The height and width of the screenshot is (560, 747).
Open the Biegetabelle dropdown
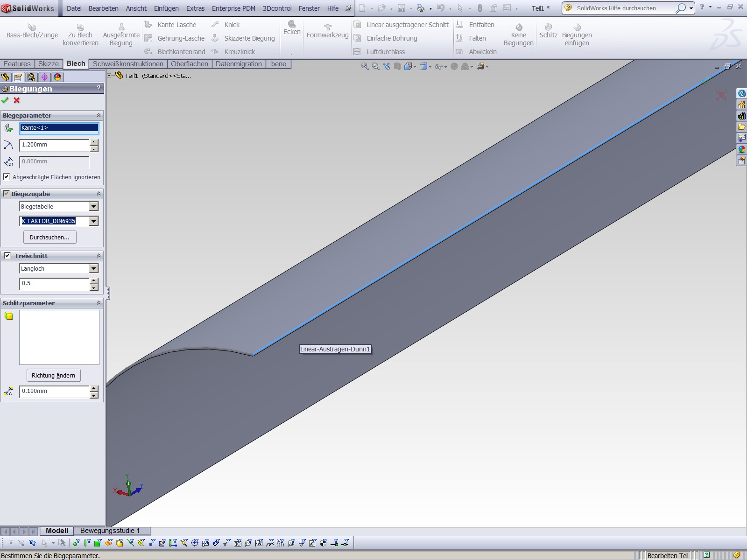coord(94,206)
